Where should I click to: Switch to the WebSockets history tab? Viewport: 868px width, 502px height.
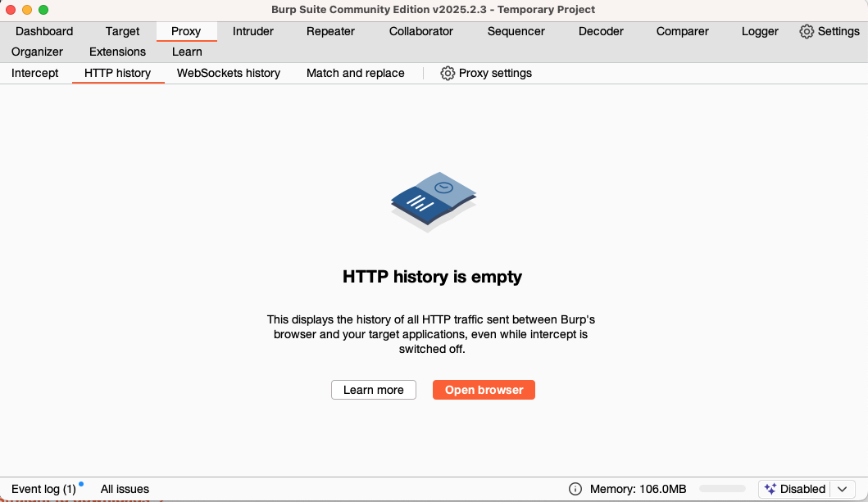tap(227, 73)
